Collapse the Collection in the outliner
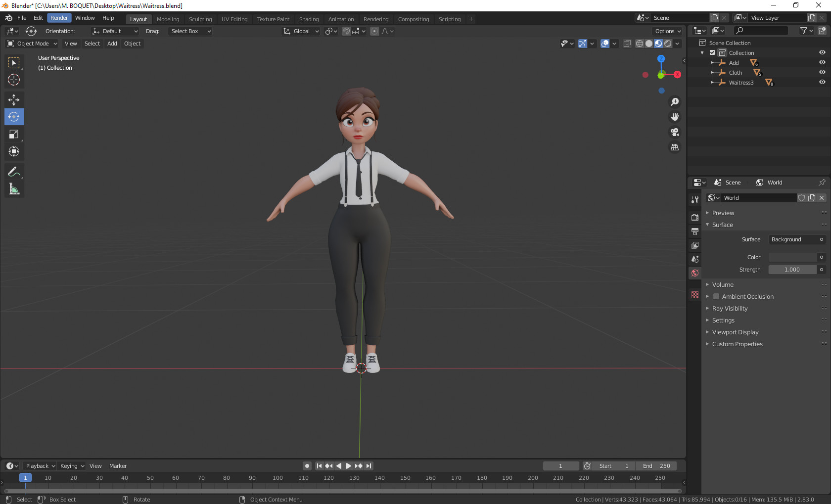 tap(702, 52)
